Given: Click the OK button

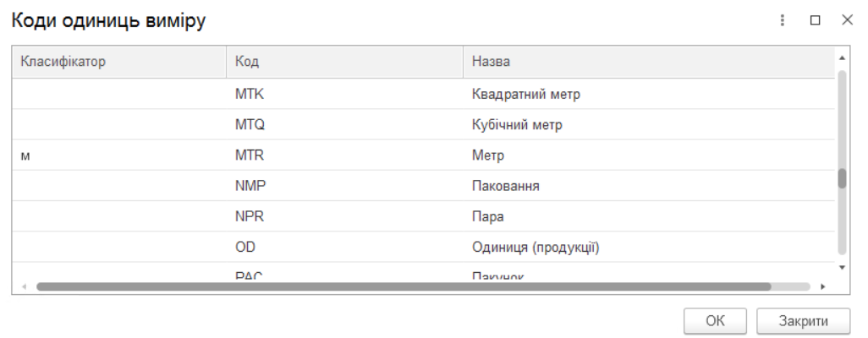Looking at the screenshot, I should pos(715,320).
